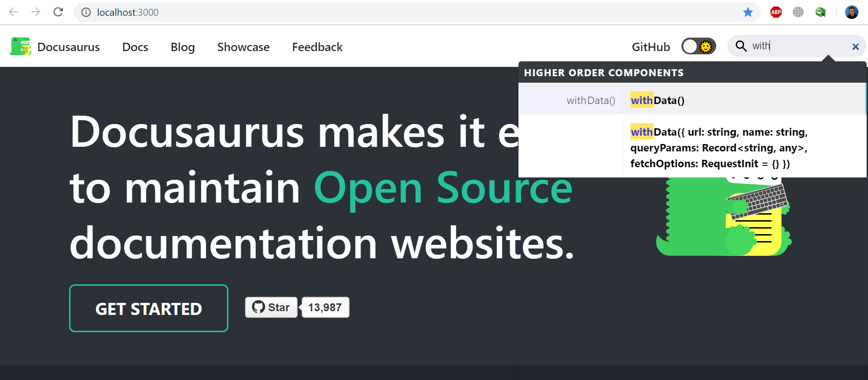This screenshot has width=868, height=380.
Task: Click the search magnifier icon
Action: 741,46
